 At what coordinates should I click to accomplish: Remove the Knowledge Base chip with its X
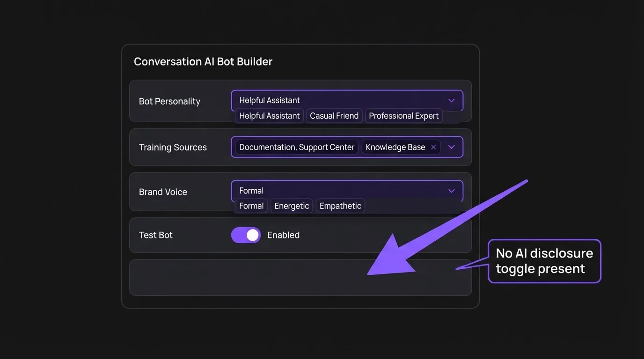[x=433, y=147]
